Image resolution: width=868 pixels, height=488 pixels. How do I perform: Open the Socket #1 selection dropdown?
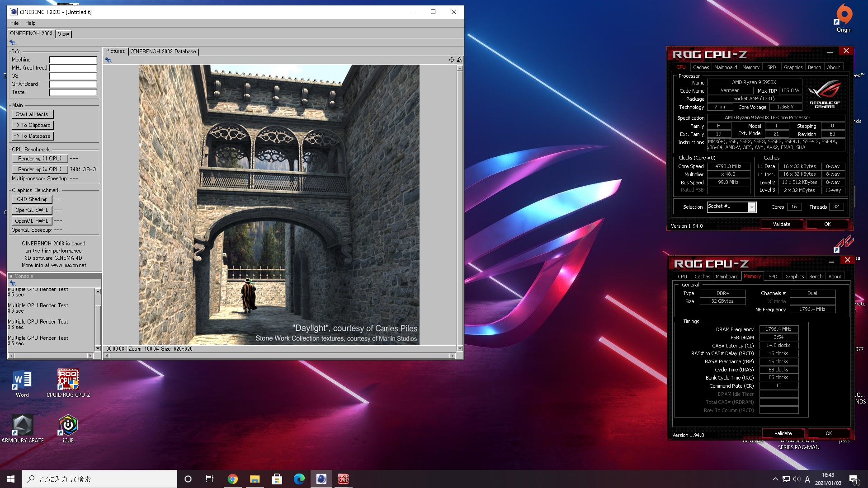752,207
